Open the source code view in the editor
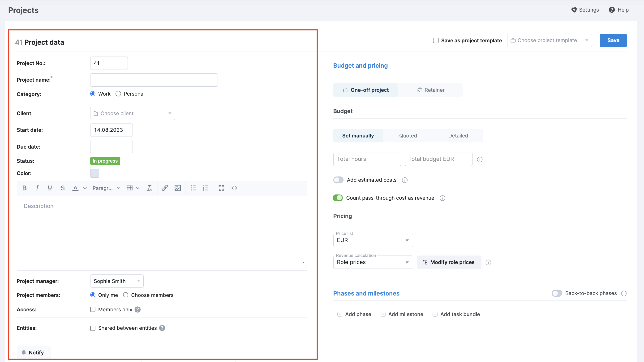Viewport: 644px width, 362px height. (234, 188)
